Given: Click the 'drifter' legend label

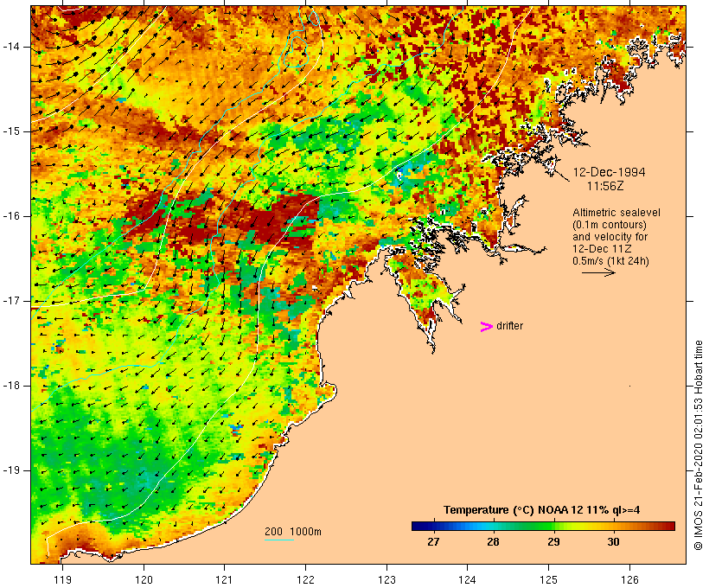Looking at the screenshot, I should [x=509, y=326].
